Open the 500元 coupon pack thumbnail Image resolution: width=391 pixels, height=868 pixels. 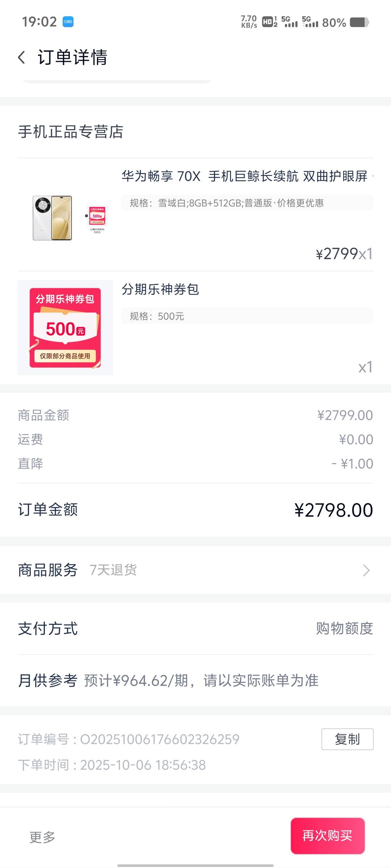tap(65, 328)
